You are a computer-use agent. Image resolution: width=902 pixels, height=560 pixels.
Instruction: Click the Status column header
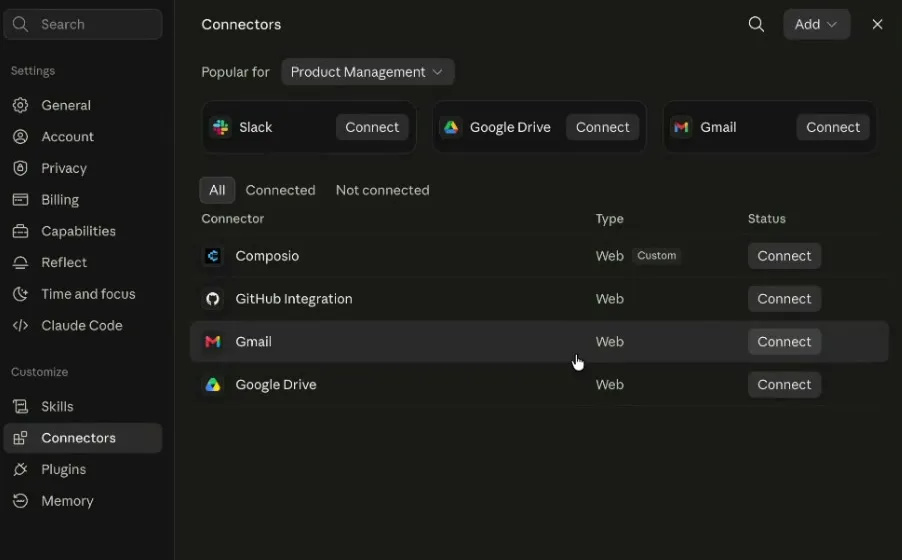[766, 219]
